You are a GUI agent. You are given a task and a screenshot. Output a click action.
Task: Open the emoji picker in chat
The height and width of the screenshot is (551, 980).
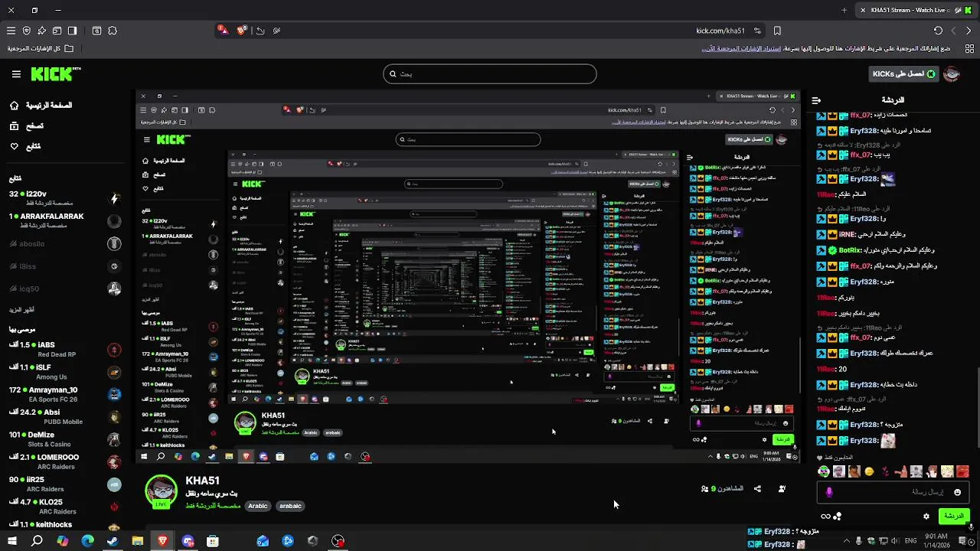[x=957, y=492]
